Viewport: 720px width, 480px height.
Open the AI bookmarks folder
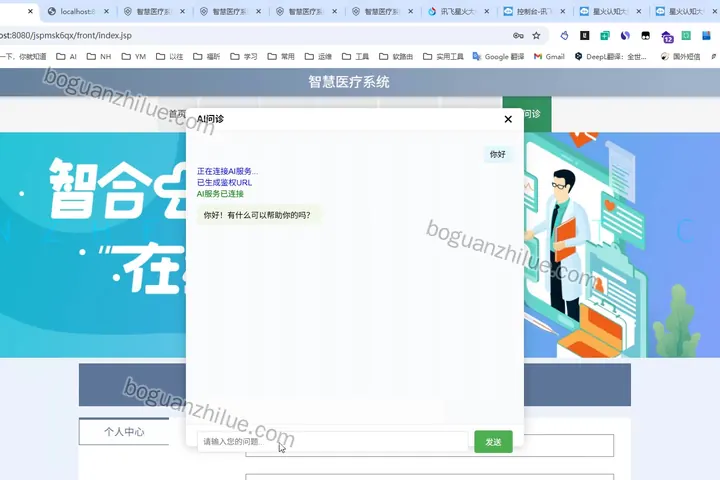66,56
